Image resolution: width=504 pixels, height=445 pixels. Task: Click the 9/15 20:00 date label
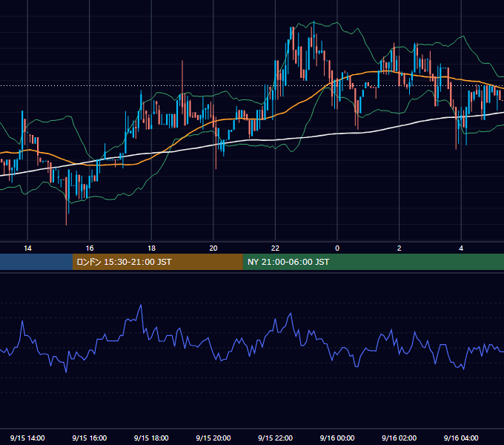click(x=213, y=438)
